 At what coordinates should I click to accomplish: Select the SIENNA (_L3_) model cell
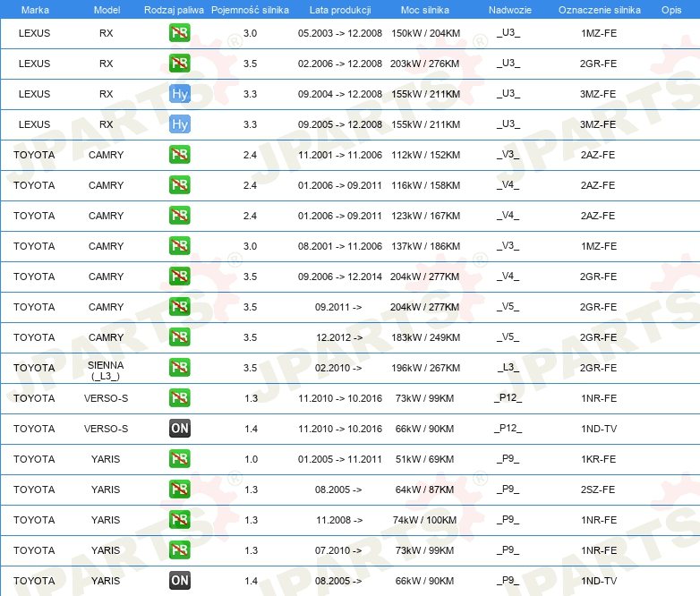point(106,370)
